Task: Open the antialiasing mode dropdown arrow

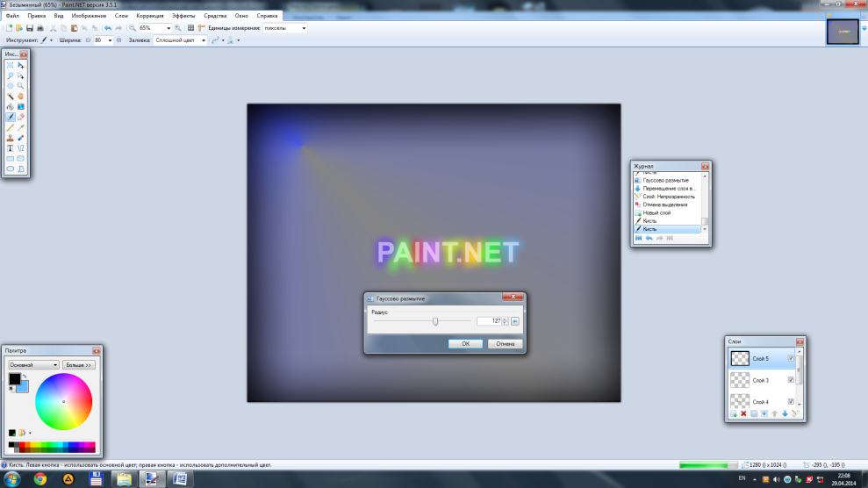Action: coord(223,40)
